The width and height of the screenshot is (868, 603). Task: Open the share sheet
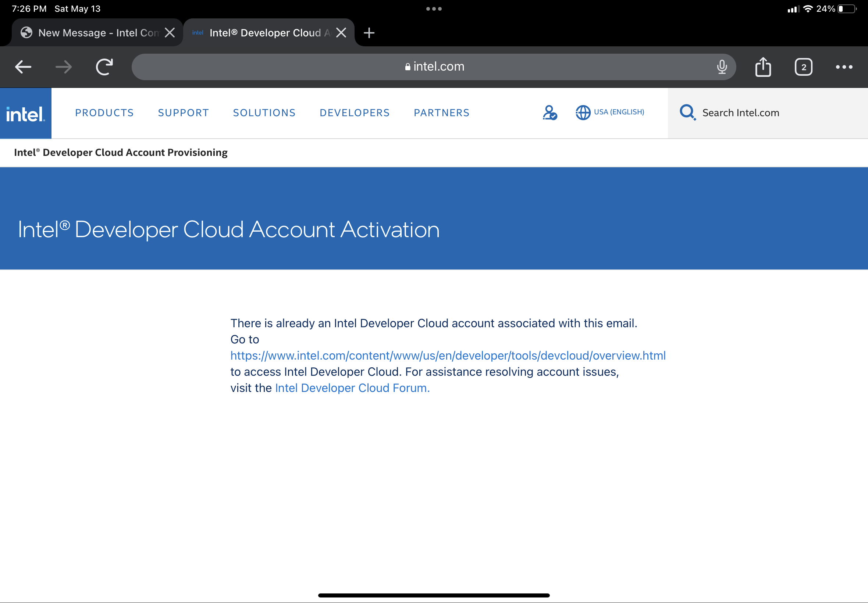(x=764, y=67)
